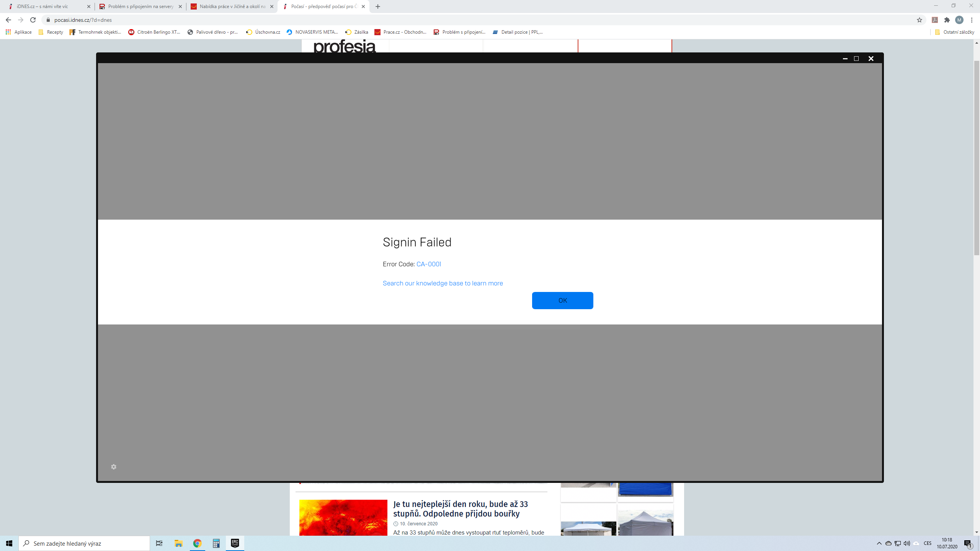Image resolution: width=980 pixels, height=551 pixels.
Task: Open launcher settings gear icon
Action: click(x=114, y=467)
